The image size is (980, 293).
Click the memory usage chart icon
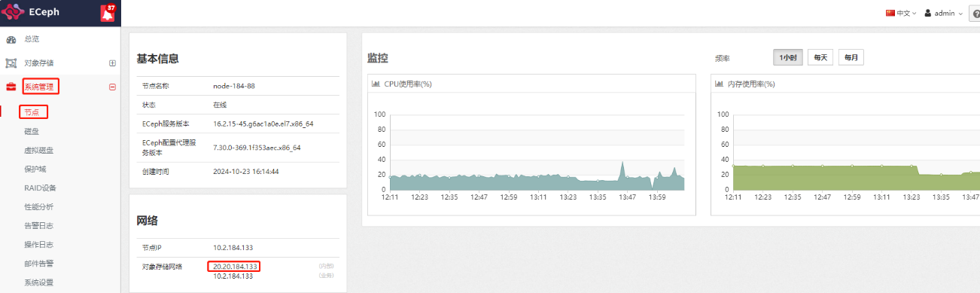point(719,84)
